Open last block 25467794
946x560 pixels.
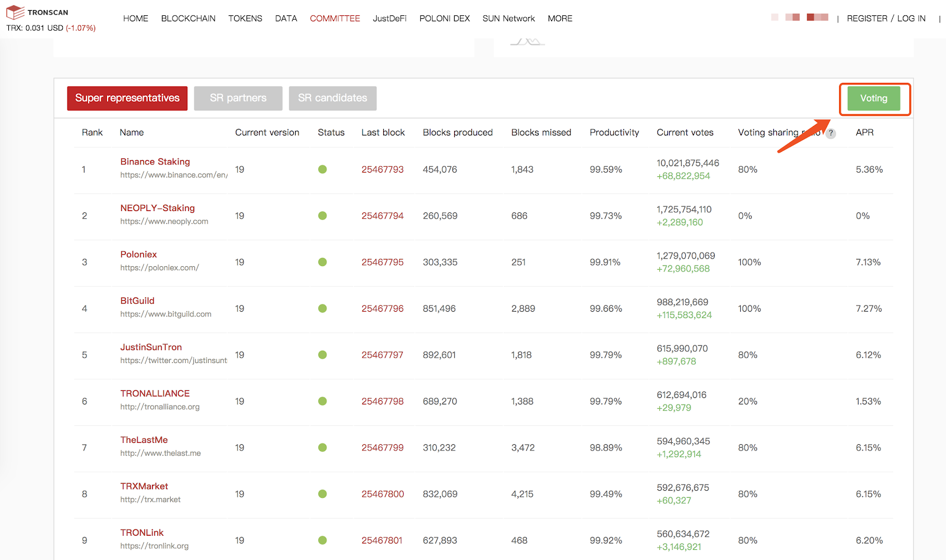point(383,216)
